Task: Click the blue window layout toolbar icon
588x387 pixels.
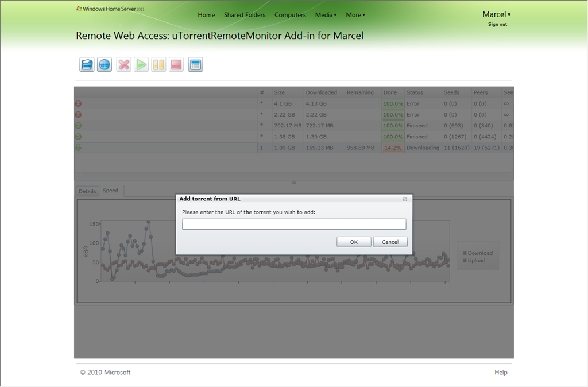Action: pos(195,64)
